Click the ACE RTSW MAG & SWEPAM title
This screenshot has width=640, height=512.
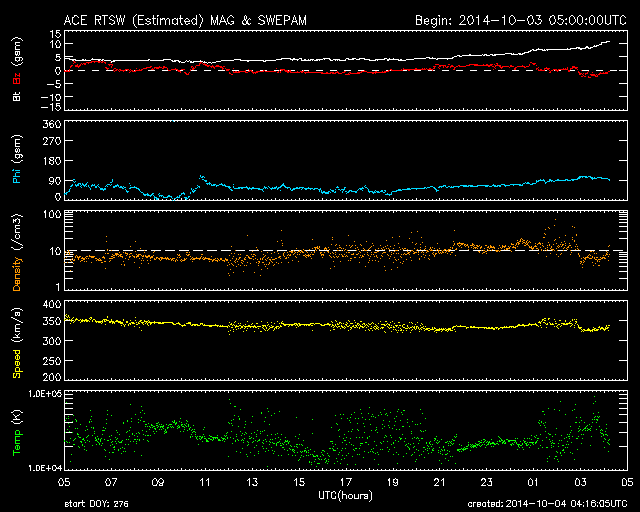[x=185, y=20]
